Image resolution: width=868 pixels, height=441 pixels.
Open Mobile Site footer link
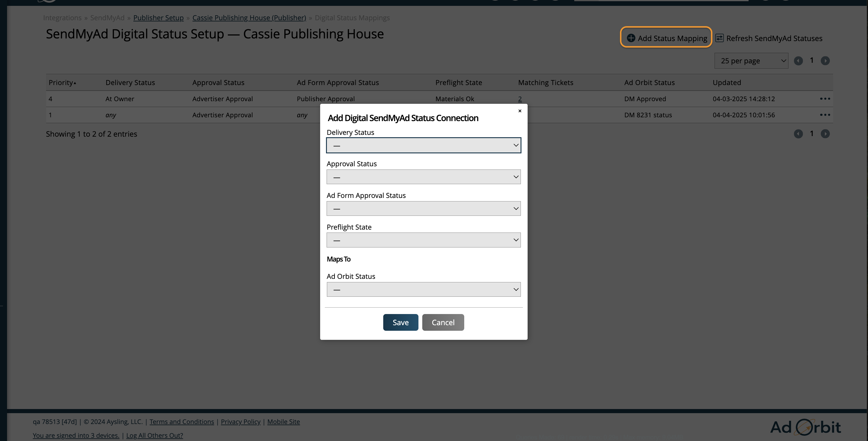(283, 421)
